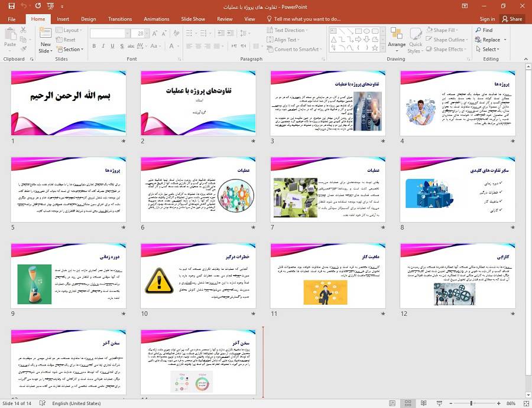
Task: Apply bold formatting to text
Action: [x=94, y=46]
